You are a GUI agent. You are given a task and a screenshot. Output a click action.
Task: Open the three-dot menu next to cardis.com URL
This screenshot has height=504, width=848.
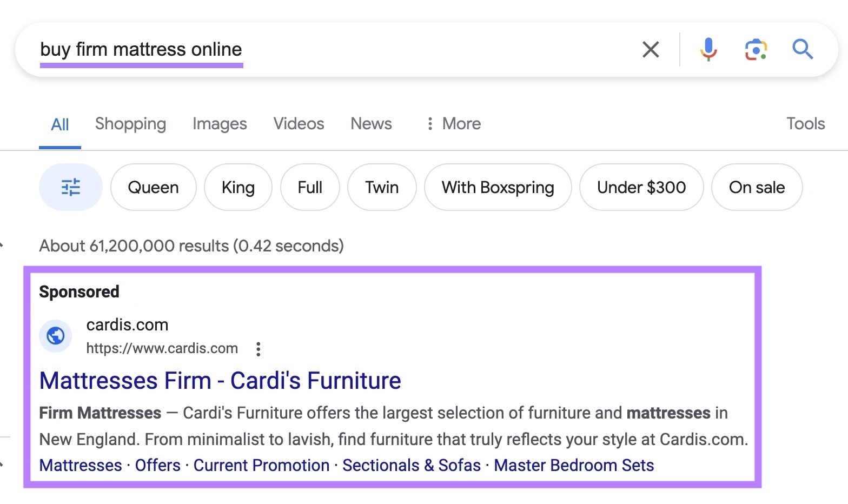click(x=259, y=349)
